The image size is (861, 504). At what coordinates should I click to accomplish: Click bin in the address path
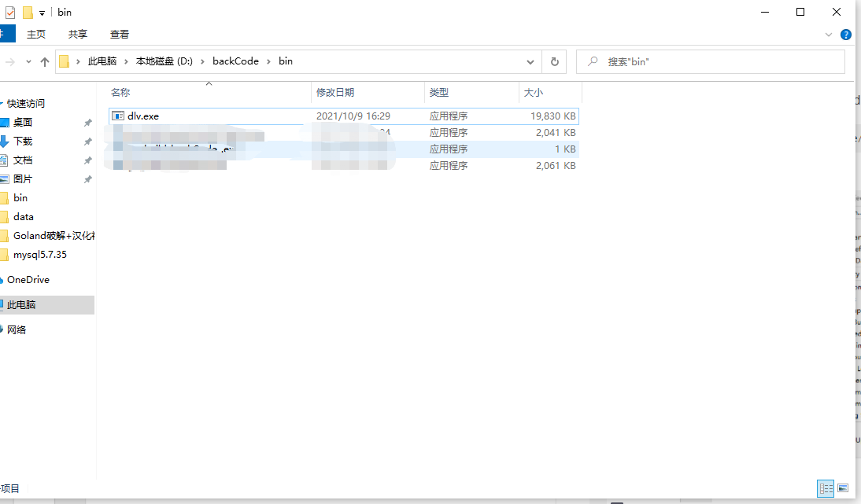[286, 61]
